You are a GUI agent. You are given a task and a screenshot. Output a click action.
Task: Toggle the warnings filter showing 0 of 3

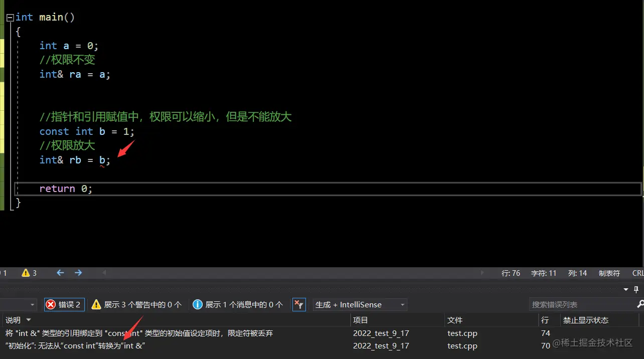137,304
